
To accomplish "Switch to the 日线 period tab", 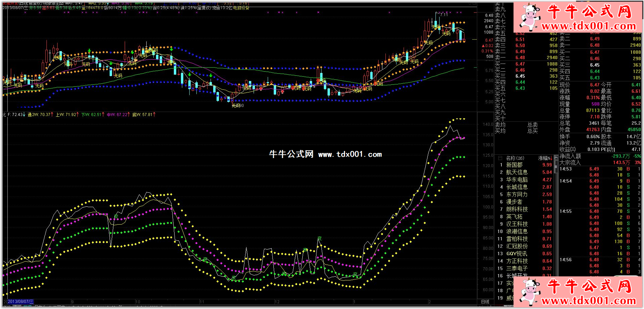I will 485,302.
